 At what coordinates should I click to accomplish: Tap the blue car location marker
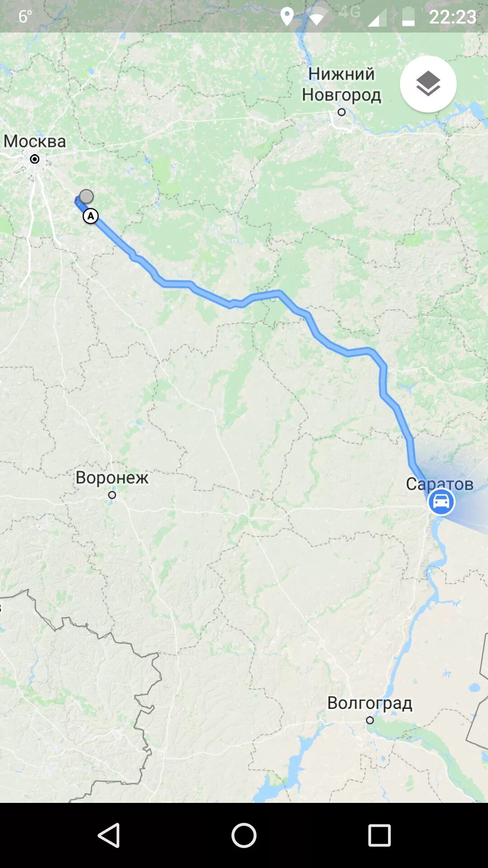coord(441,502)
